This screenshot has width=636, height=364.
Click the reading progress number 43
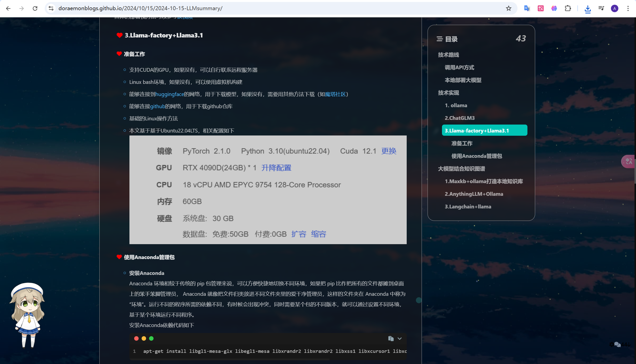(521, 38)
